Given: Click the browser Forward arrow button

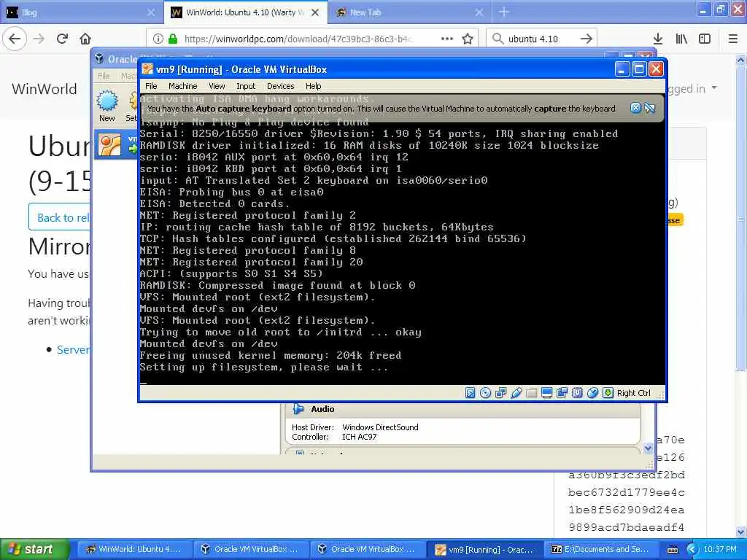Looking at the screenshot, I should (39, 39).
